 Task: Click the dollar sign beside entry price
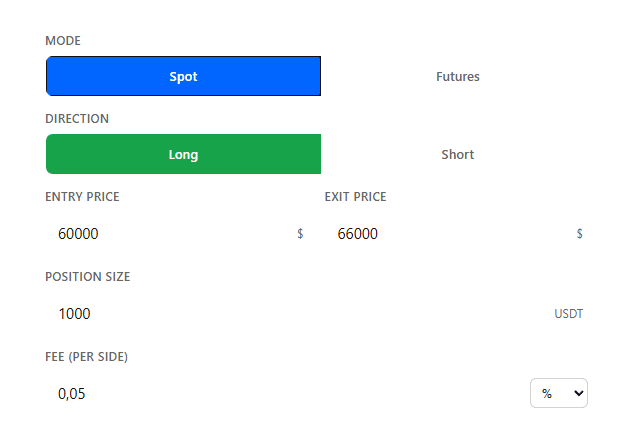(x=300, y=234)
